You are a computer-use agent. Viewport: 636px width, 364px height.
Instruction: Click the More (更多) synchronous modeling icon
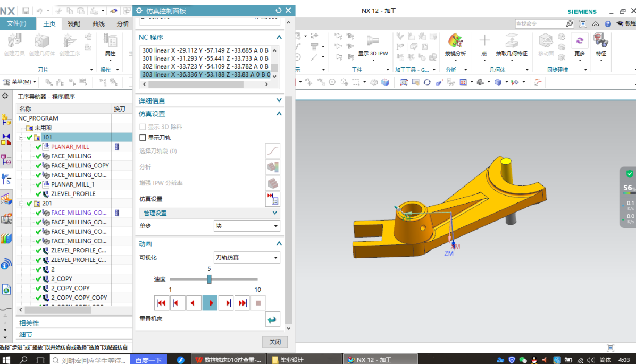(580, 40)
